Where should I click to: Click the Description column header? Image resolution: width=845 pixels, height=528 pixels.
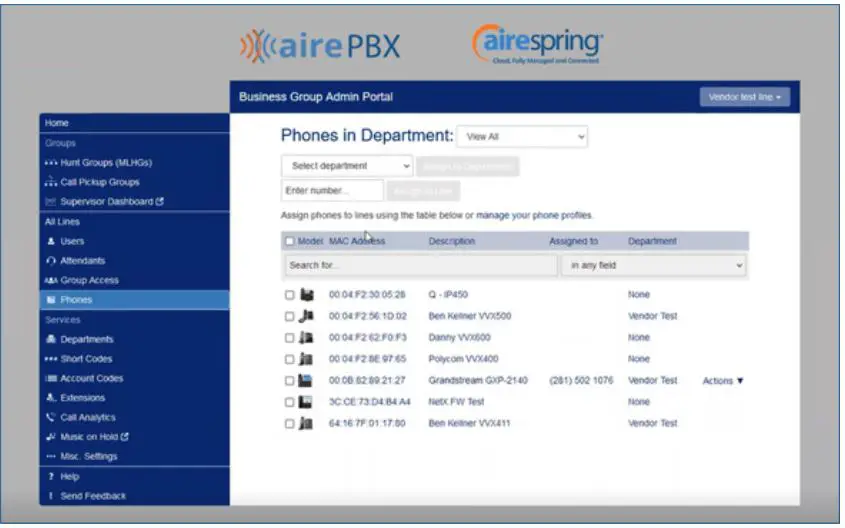pos(452,241)
